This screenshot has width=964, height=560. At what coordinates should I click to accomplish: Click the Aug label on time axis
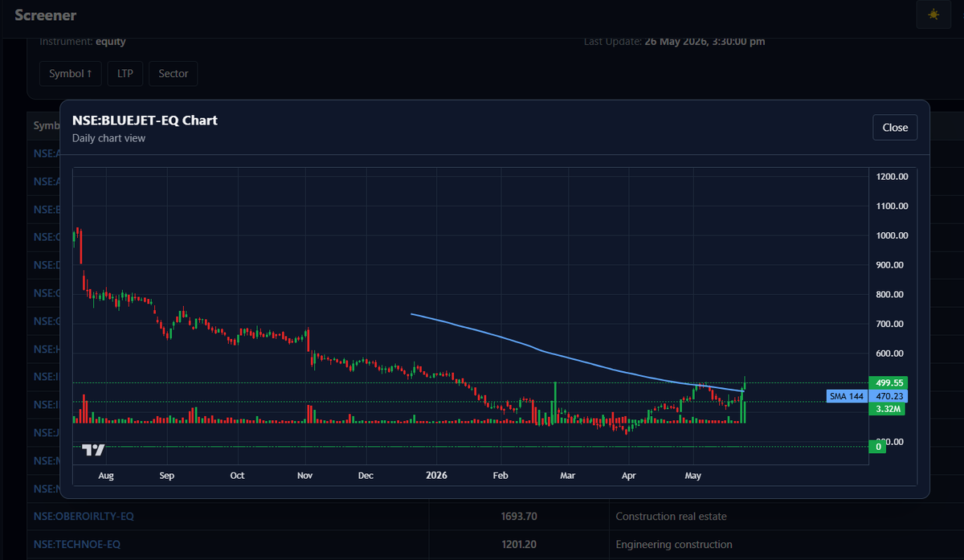[106, 476]
